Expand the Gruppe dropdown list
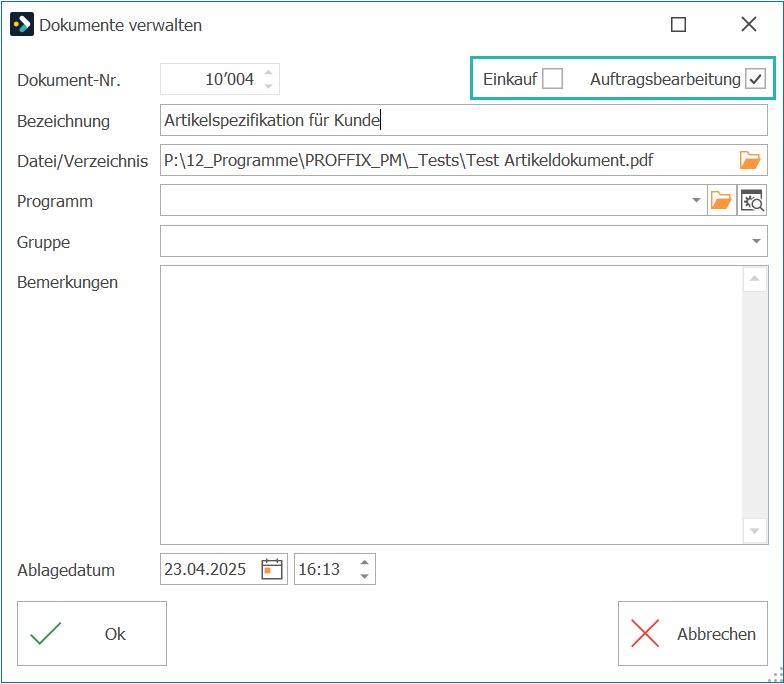 tap(756, 242)
